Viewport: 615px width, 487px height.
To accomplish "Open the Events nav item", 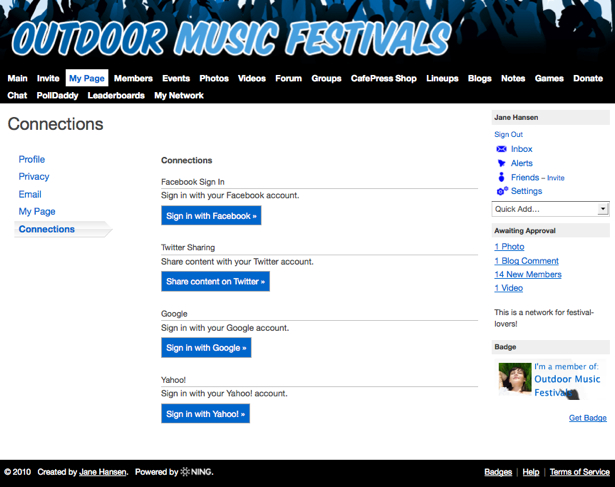I will click(176, 78).
